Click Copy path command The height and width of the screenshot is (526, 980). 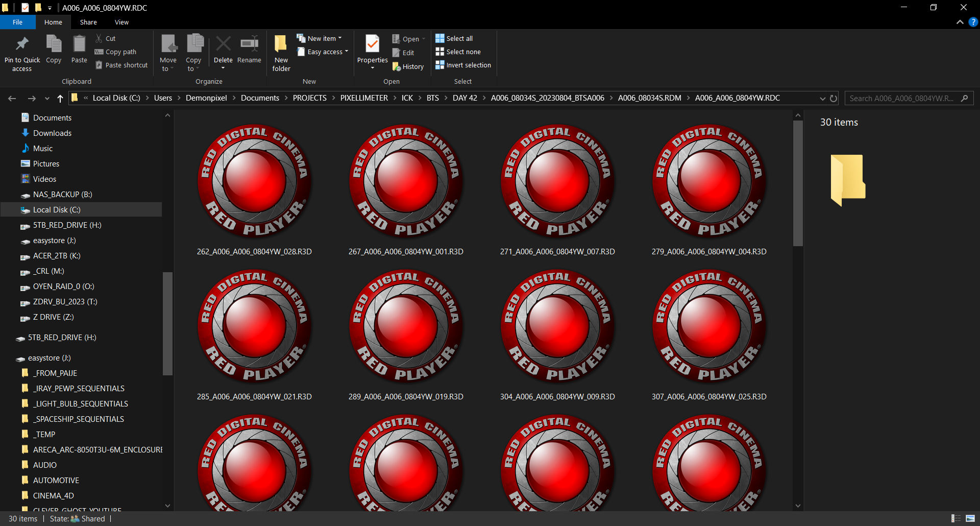coord(116,52)
